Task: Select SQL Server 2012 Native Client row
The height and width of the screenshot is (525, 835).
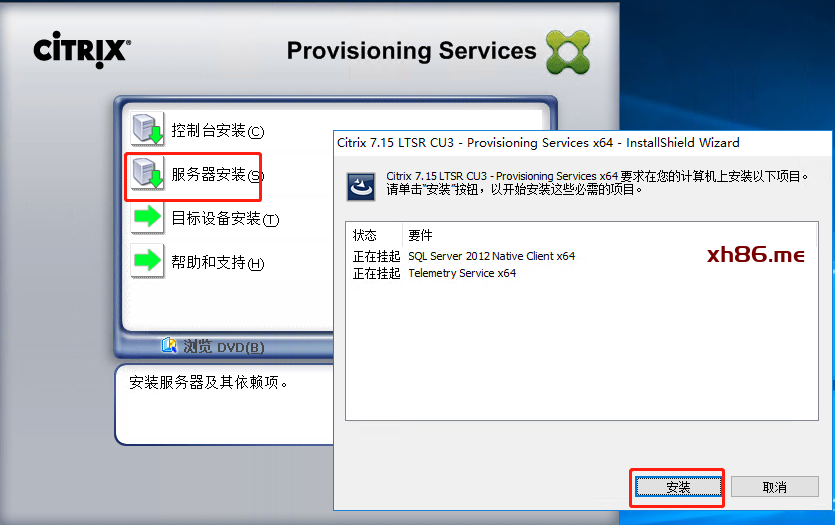Action: click(582, 256)
